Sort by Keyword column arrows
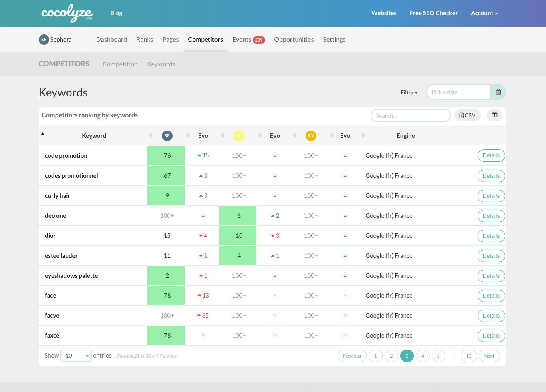The height and width of the screenshot is (392, 546). coord(151,135)
